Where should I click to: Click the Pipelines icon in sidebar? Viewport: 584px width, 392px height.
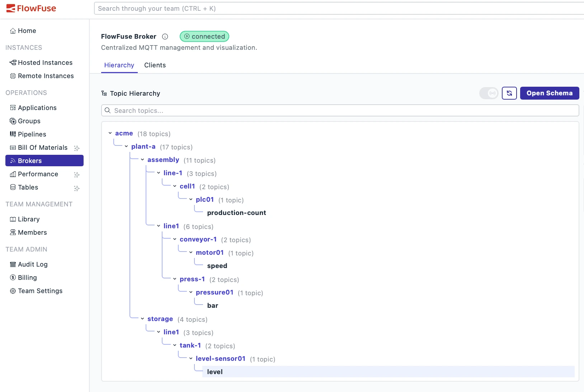click(x=13, y=134)
